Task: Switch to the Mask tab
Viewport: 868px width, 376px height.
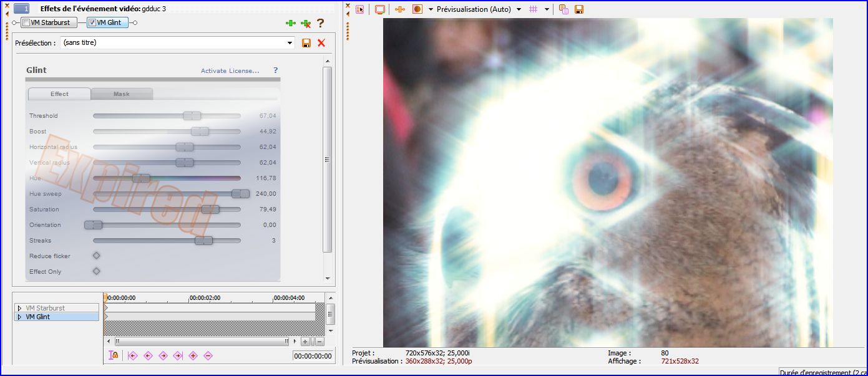Action: [x=122, y=94]
